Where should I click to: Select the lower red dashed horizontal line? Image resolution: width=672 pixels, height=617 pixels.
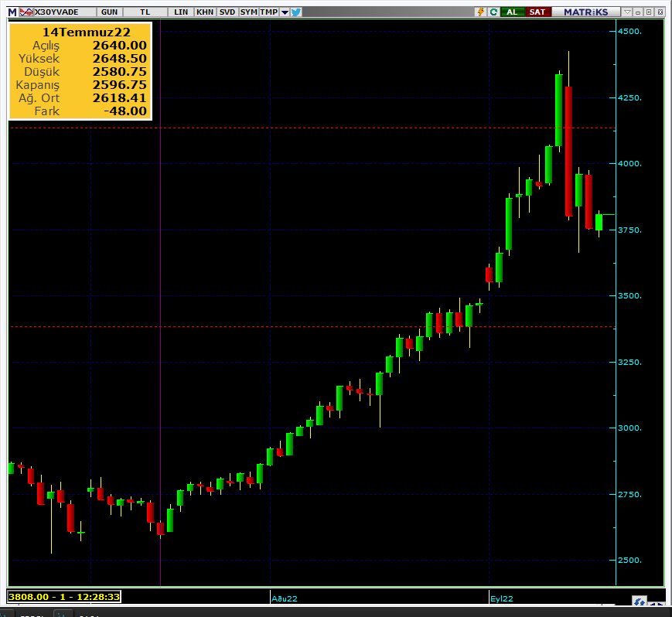(313, 327)
